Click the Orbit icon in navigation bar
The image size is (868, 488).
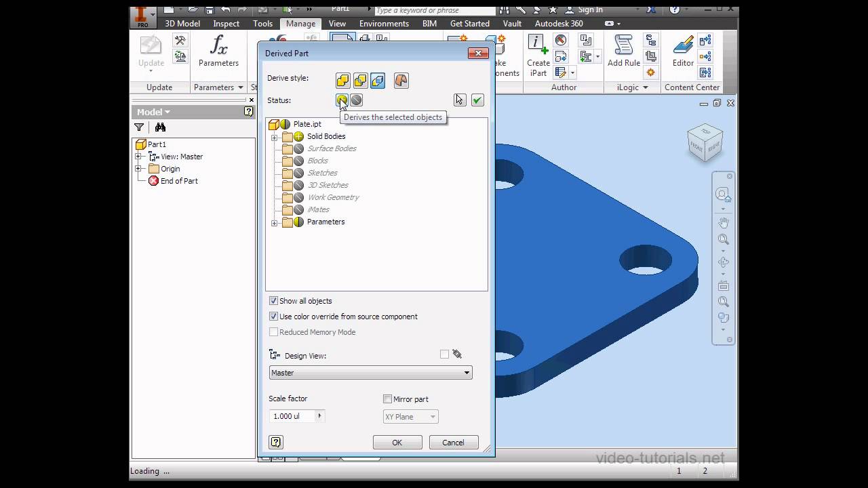click(724, 262)
